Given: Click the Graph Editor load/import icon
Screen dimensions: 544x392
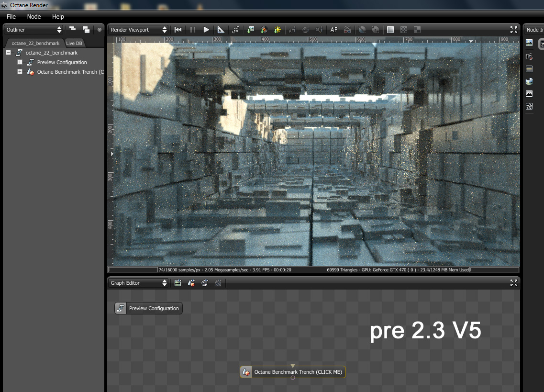Looking at the screenshot, I should (178, 283).
